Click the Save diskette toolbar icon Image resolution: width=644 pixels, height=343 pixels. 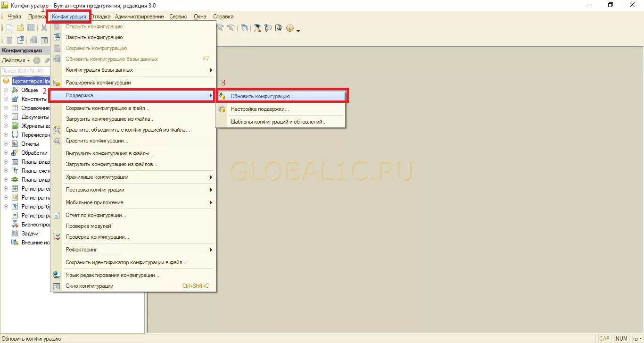coord(31,28)
